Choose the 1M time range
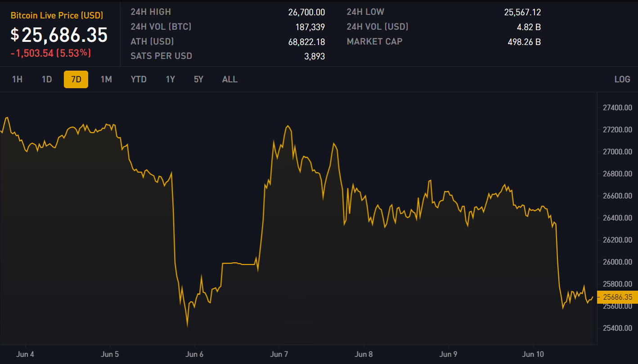The image size is (638, 364). coord(106,80)
